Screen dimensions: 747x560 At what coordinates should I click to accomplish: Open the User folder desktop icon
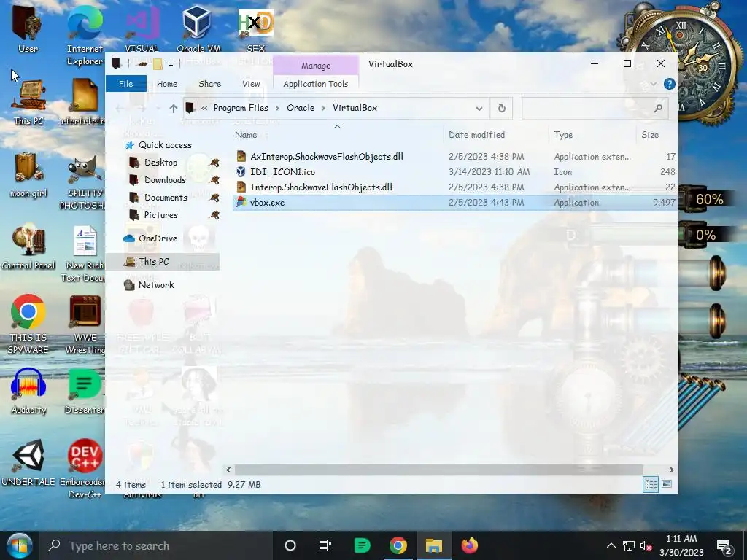[x=28, y=29]
